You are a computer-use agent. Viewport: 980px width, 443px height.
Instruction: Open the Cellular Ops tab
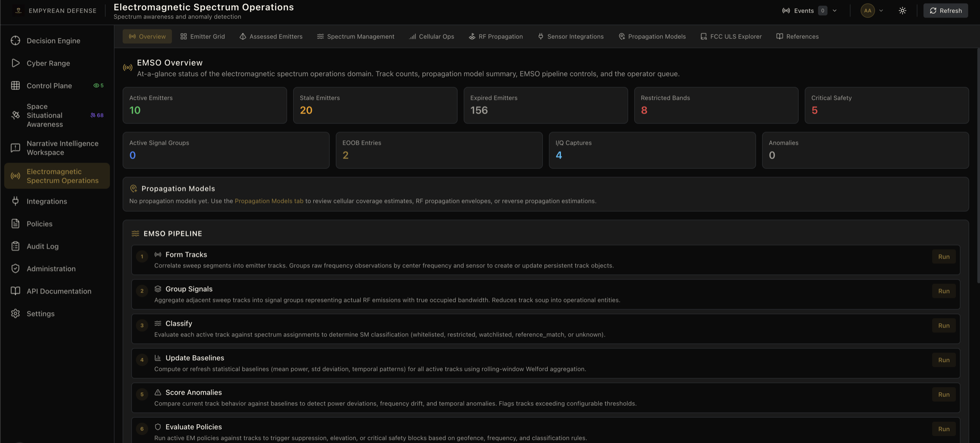[432, 36]
